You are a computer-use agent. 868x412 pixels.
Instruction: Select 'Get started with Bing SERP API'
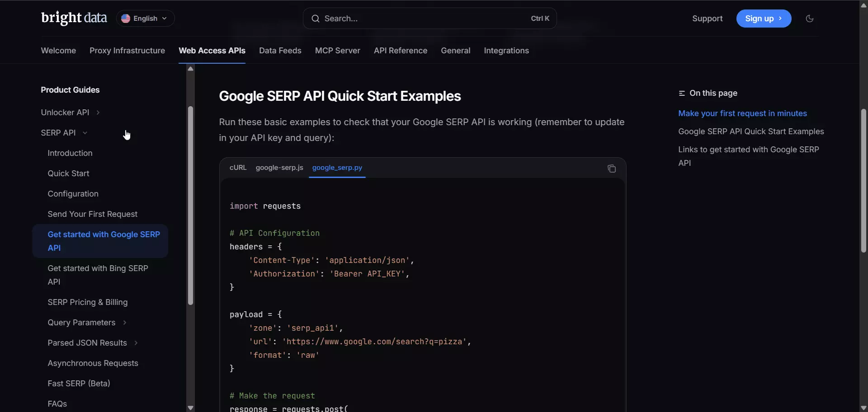(x=98, y=275)
